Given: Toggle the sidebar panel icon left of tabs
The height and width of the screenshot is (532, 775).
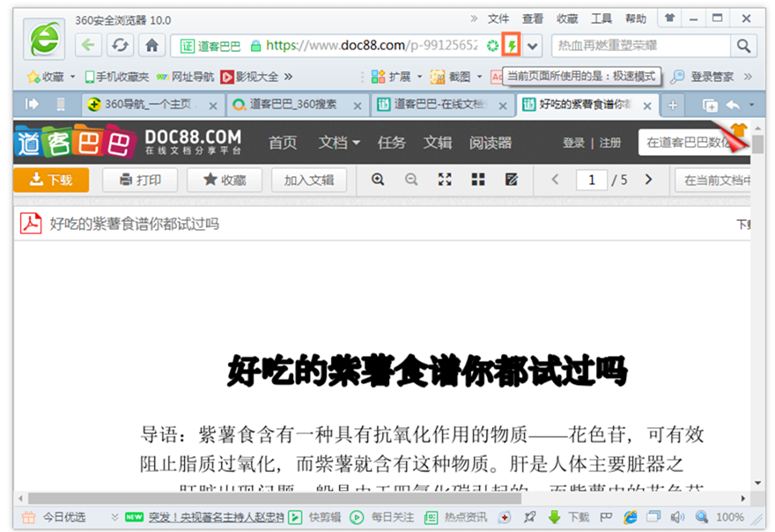Looking at the screenshot, I should [x=32, y=104].
